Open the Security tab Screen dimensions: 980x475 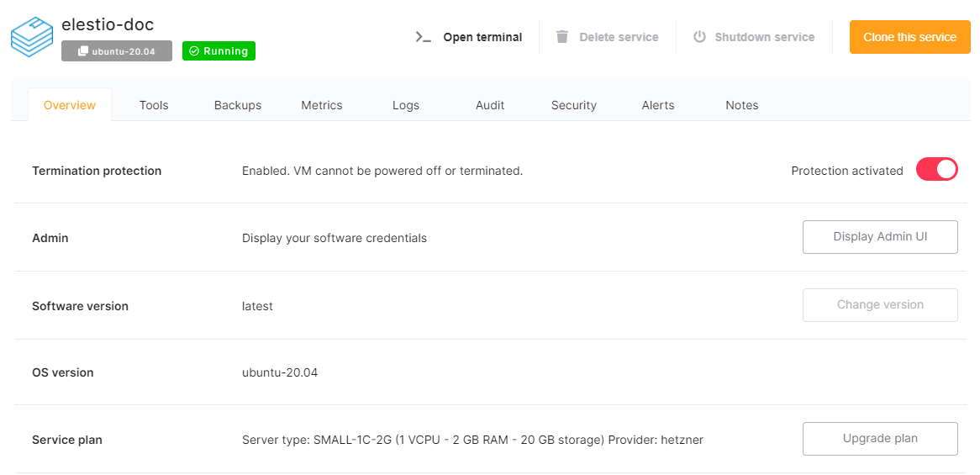[574, 105]
